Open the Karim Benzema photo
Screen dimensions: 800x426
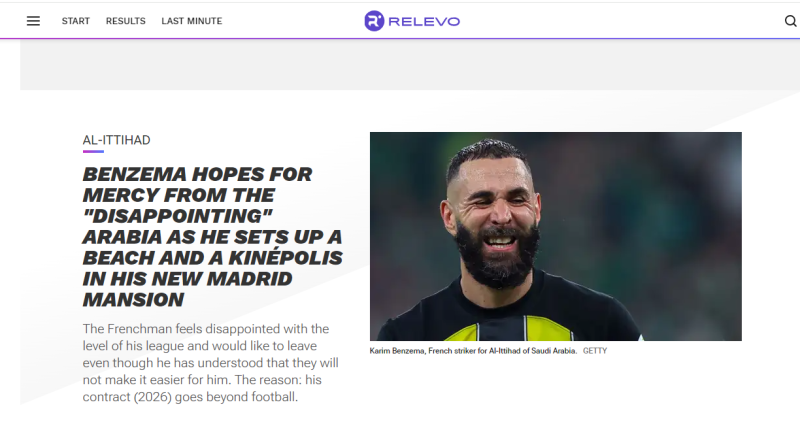coord(556,236)
